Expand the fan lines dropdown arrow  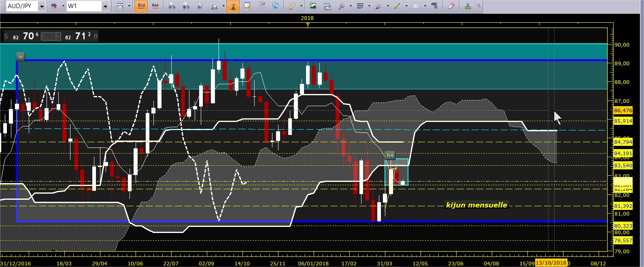point(388,6)
